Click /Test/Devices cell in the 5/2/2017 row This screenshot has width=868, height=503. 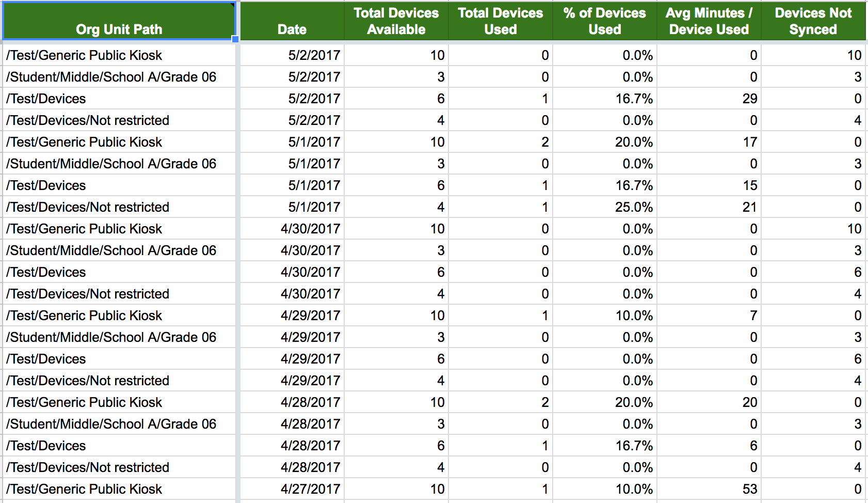click(119, 99)
